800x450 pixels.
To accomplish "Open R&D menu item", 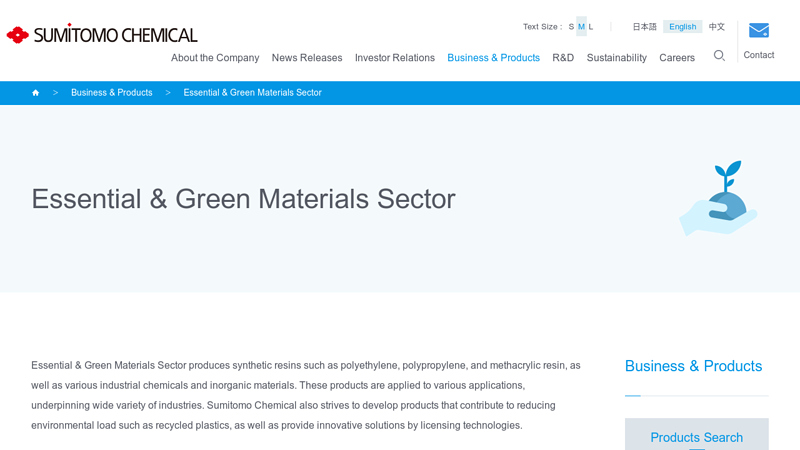I will [563, 58].
